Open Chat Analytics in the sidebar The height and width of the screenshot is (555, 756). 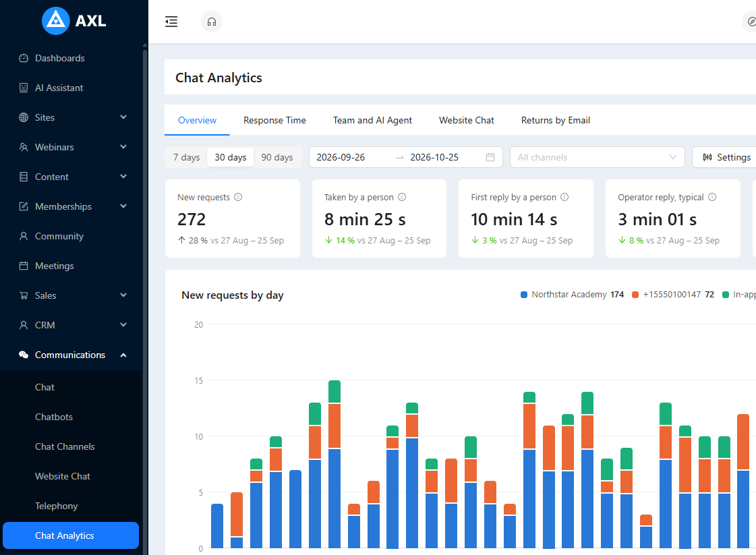71,535
